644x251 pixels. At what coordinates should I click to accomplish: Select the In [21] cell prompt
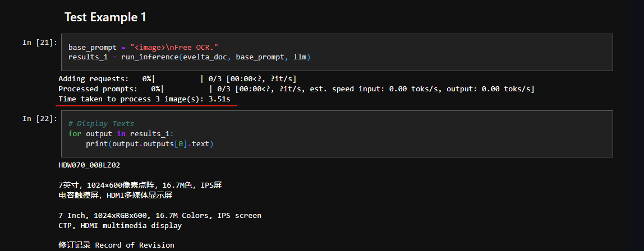pyautogui.click(x=39, y=43)
